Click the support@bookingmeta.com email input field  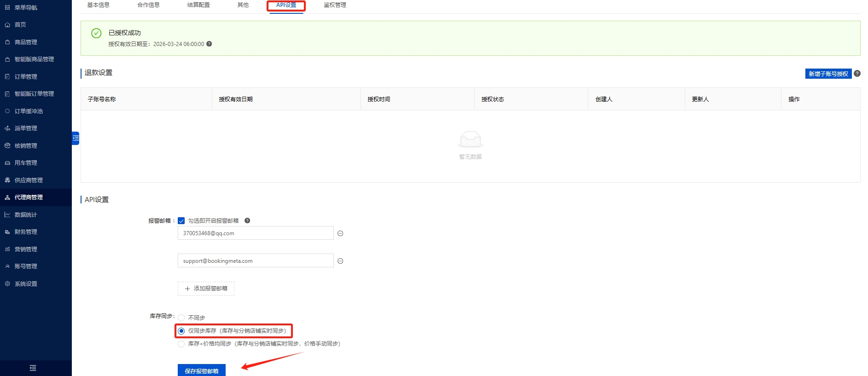[x=256, y=261]
